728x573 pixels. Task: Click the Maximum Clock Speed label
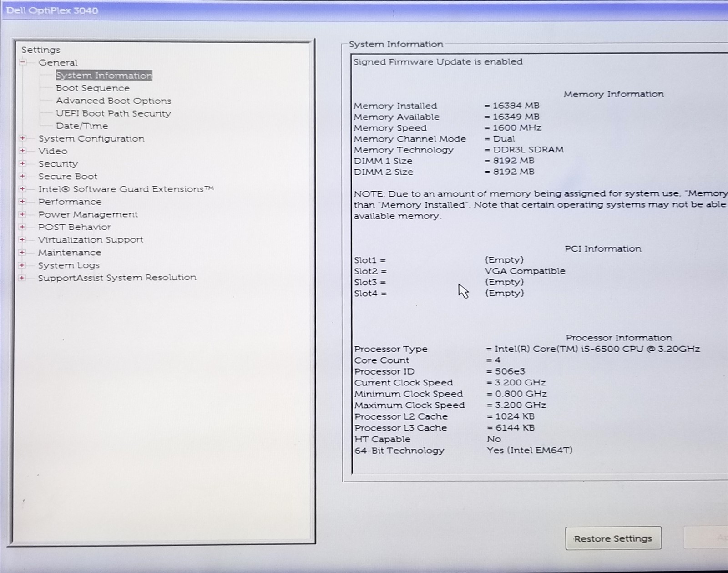tap(409, 405)
